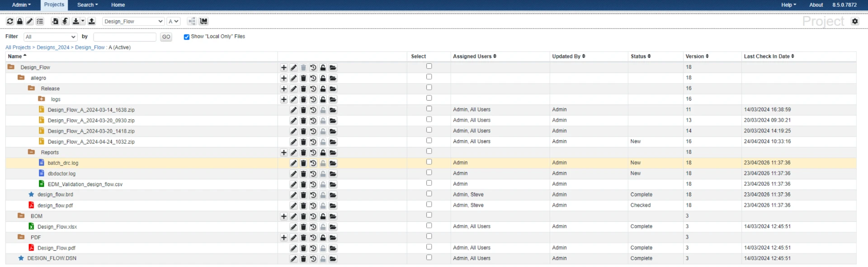Click unlock icon in Reports folder row
The width and height of the screenshot is (868, 267).
pyautogui.click(x=323, y=153)
